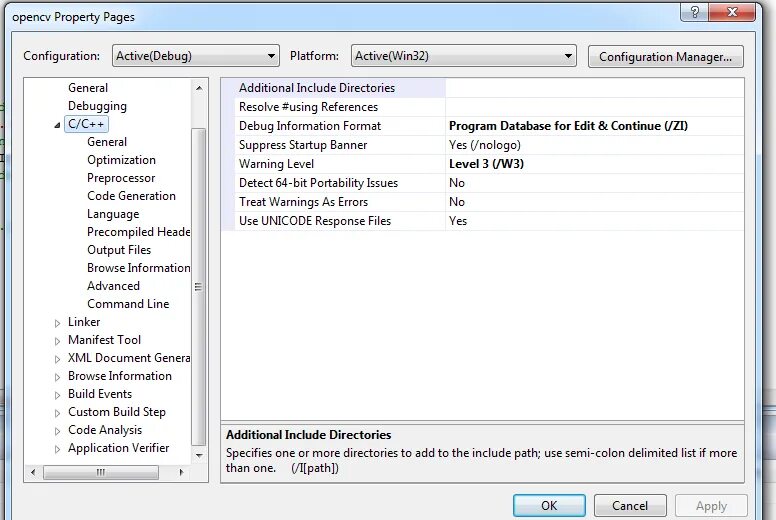
Task: Click the Yes value for UNICODE Response Files
Action: coord(458,221)
